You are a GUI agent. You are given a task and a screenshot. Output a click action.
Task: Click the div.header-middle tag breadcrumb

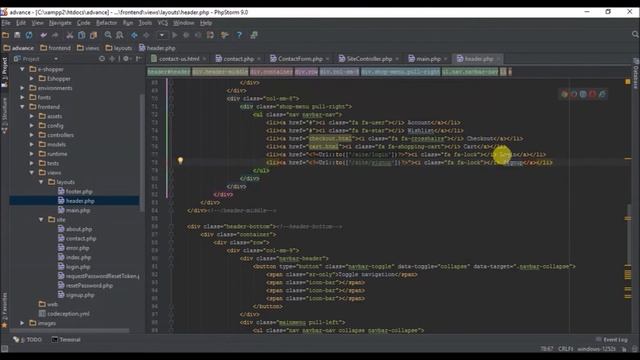click(220, 72)
